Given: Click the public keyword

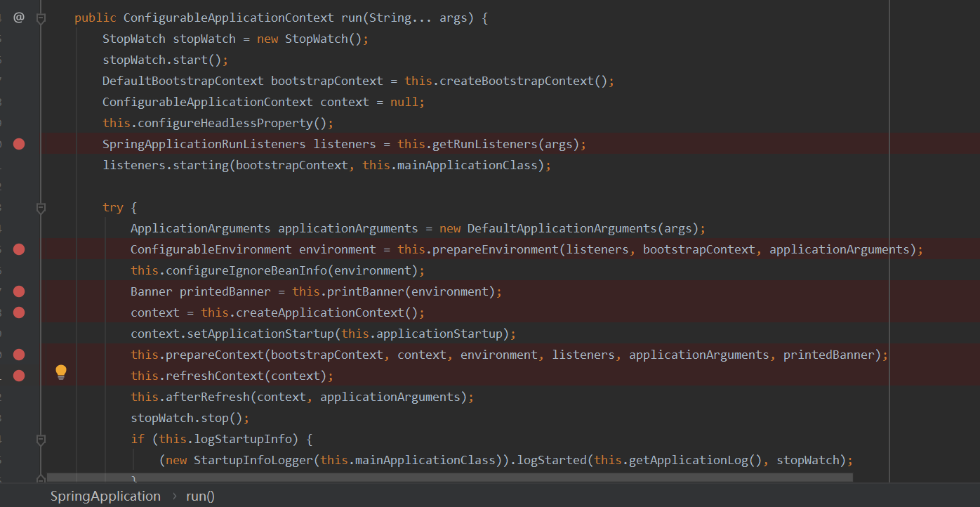Looking at the screenshot, I should coord(95,18).
